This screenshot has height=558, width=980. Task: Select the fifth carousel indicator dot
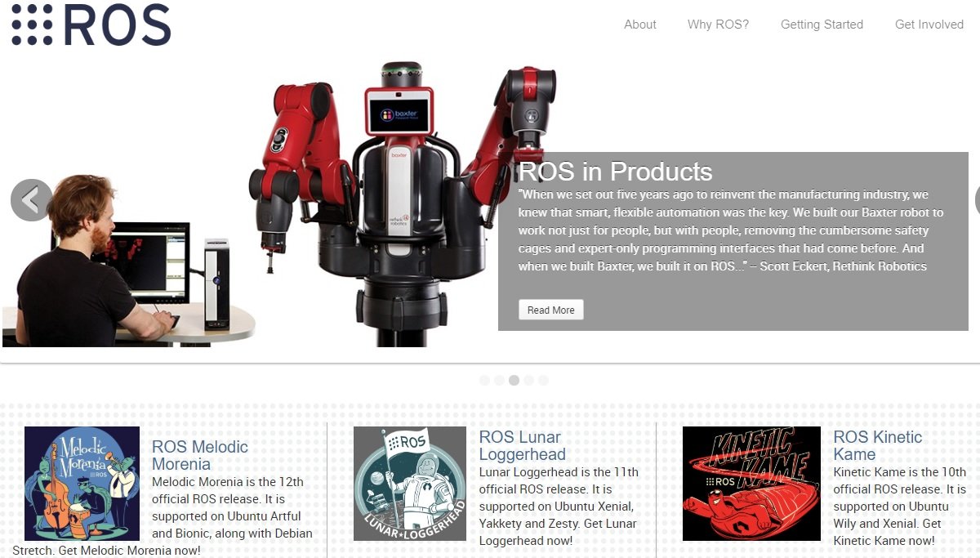pos(543,380)
